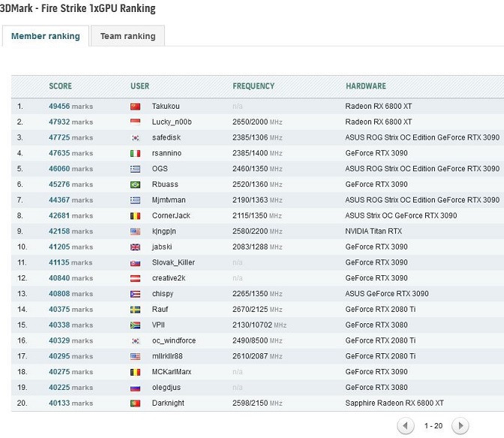This screenshot has height=438, width=504.
Task: Open the 42681 marks score
Action: [x=70, y=216]
